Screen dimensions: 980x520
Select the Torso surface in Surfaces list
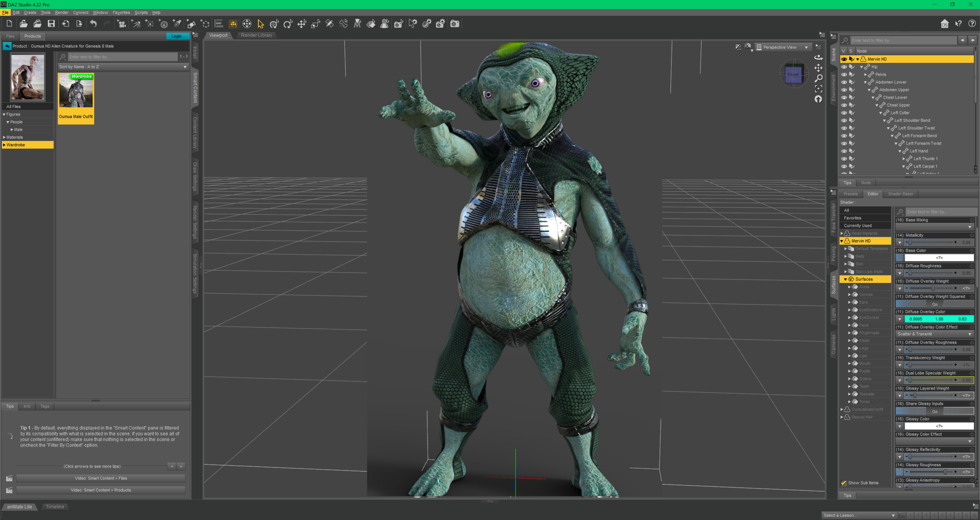click(864, 402)
